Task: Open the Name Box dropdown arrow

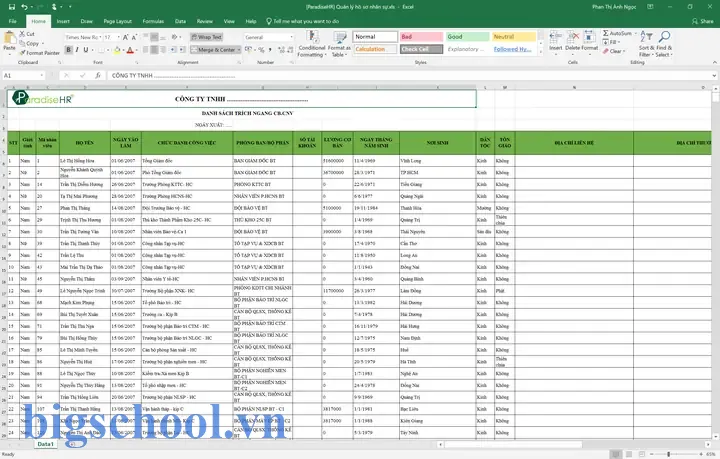Action: [41, 75]
